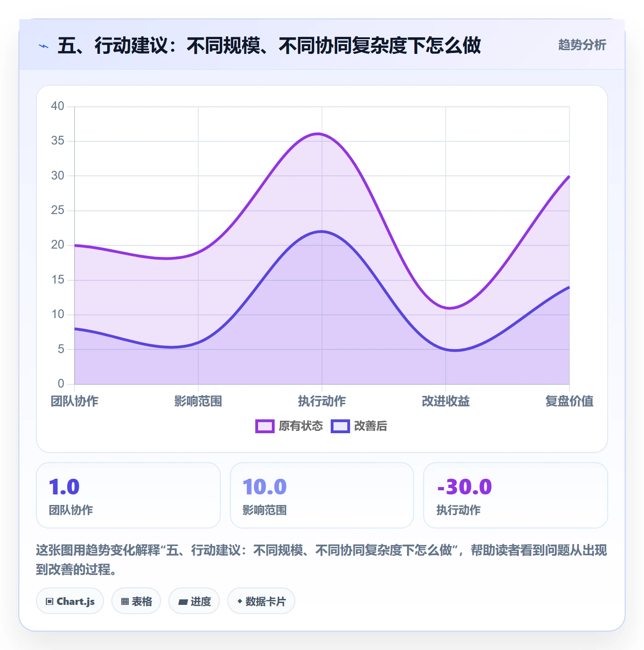Click the 改进收益 x-axis label

(x=446, y=401)
